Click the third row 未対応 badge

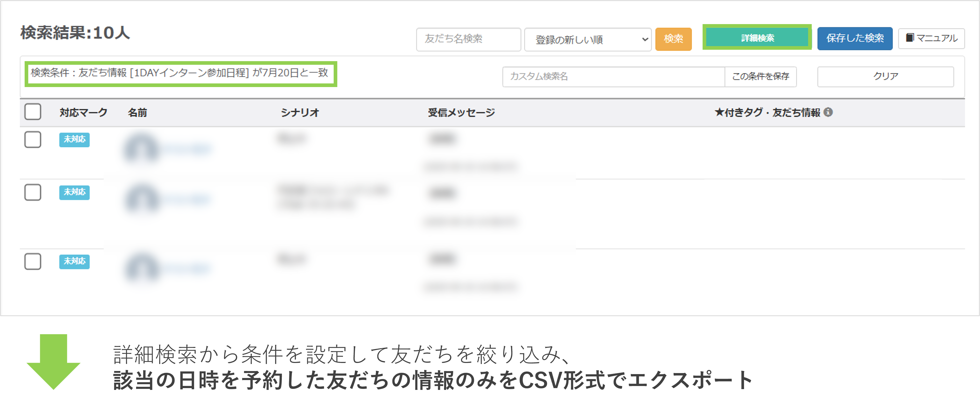[74, 261]
